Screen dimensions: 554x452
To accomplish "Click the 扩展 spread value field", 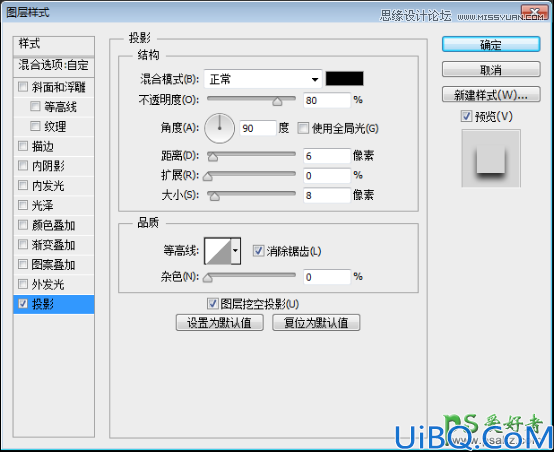I will pyautogui.click(x=327, y=176).
